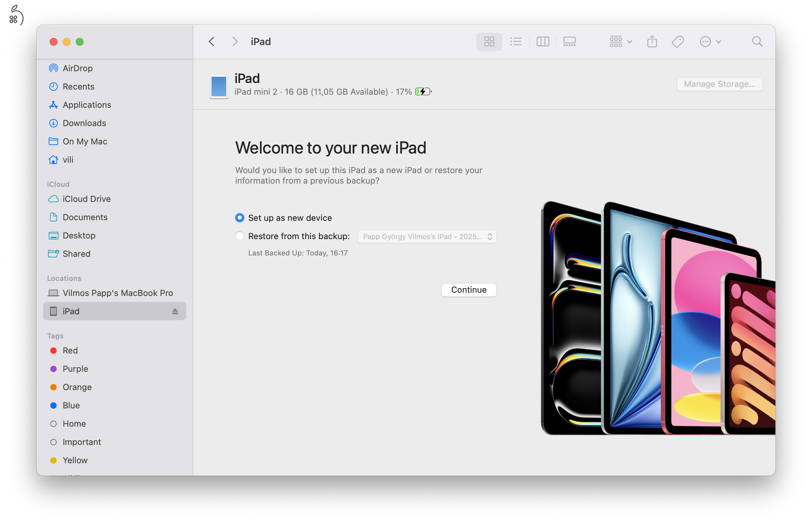
Task: Click the iPad device thumbnail icon
Action: (x=219, y=87)
